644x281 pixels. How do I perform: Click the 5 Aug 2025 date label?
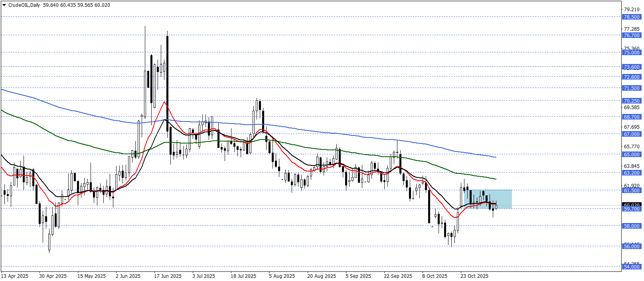282,276
